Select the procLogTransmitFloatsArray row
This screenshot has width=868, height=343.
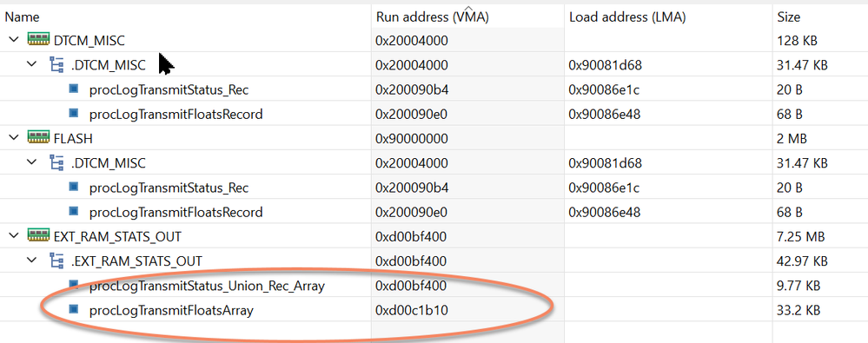pos(434,310)
